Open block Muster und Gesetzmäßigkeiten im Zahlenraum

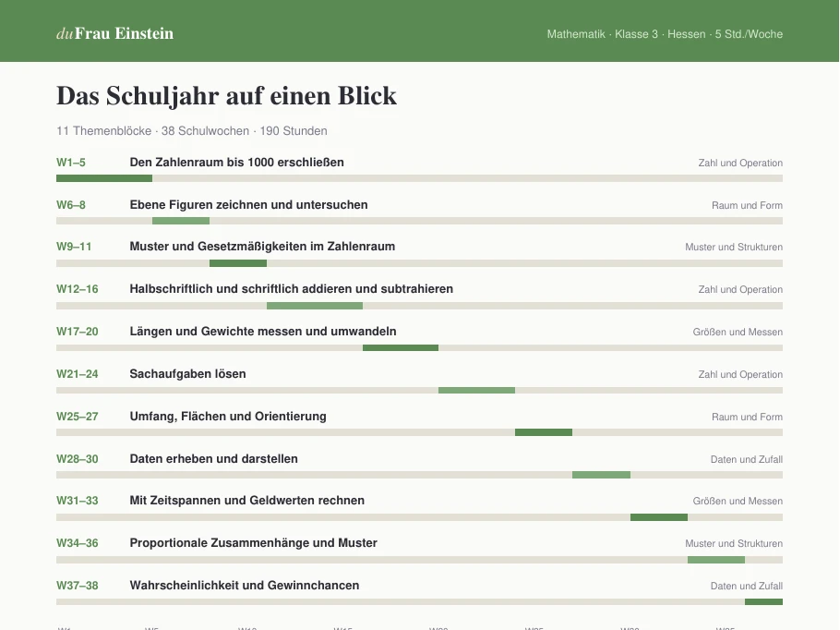[x=262, y=247]
